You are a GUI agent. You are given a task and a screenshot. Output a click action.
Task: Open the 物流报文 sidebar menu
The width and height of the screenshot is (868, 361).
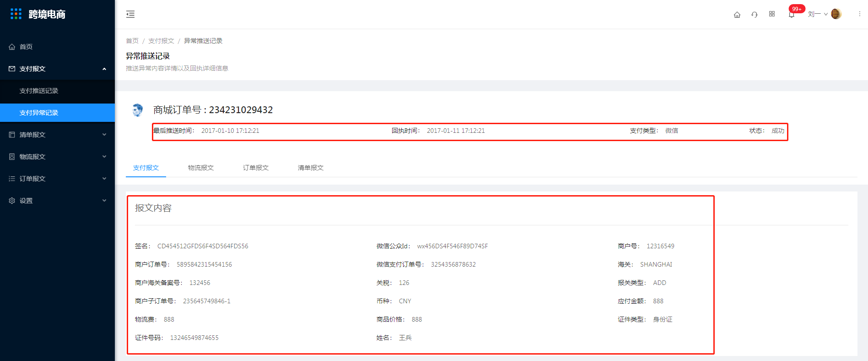point(57,157)
